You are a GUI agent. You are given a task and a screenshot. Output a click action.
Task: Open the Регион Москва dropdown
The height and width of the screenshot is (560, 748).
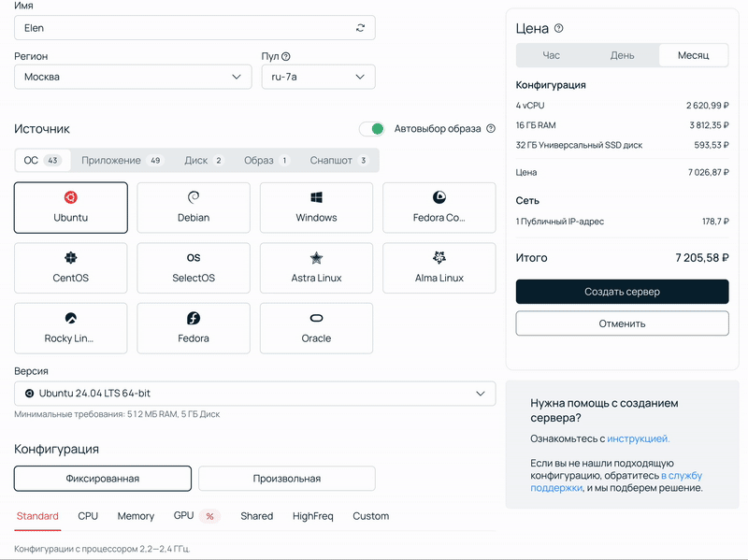pyautogui.click(x=133, y=77)
